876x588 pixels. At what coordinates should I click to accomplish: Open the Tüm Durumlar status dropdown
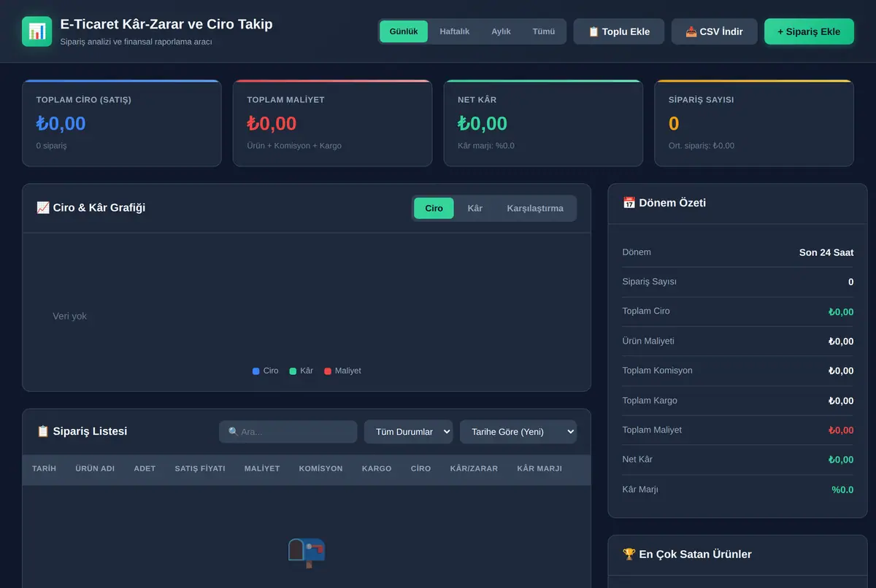coord(409,432)
